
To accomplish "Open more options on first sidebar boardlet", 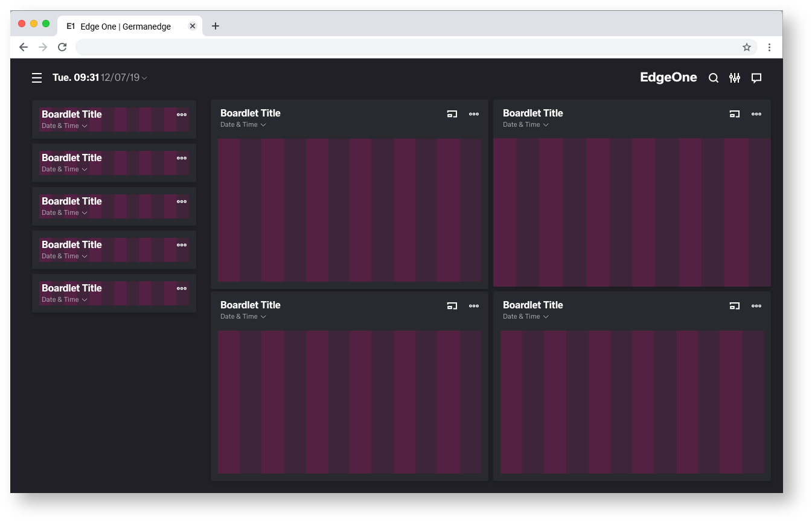I will click(x=182, y=115).
